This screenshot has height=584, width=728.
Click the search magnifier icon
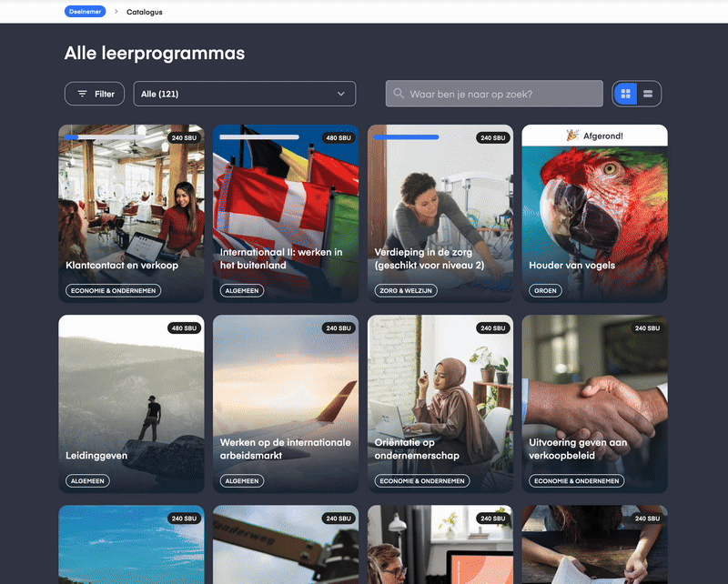pos(399,94)
